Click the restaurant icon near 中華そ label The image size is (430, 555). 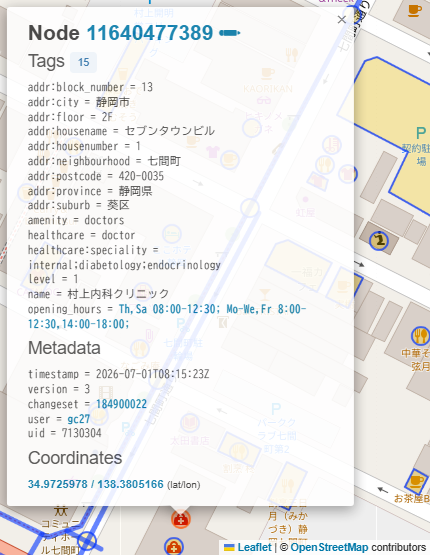click(420, 336)
